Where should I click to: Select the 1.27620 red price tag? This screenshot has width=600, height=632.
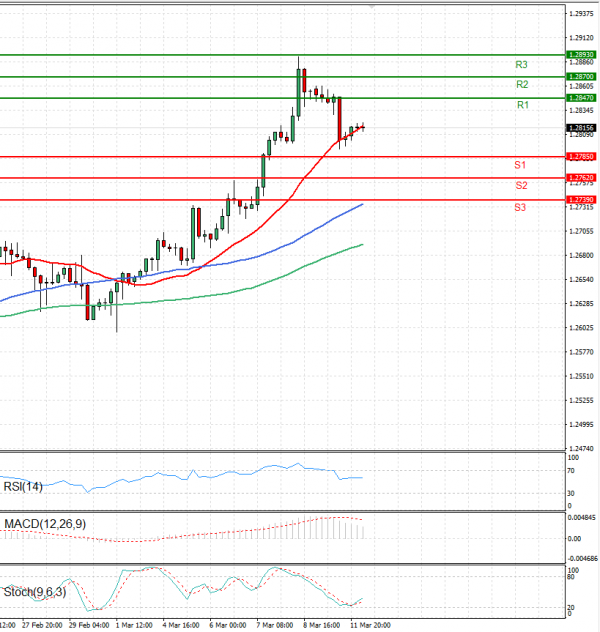(x=581, y=177)
